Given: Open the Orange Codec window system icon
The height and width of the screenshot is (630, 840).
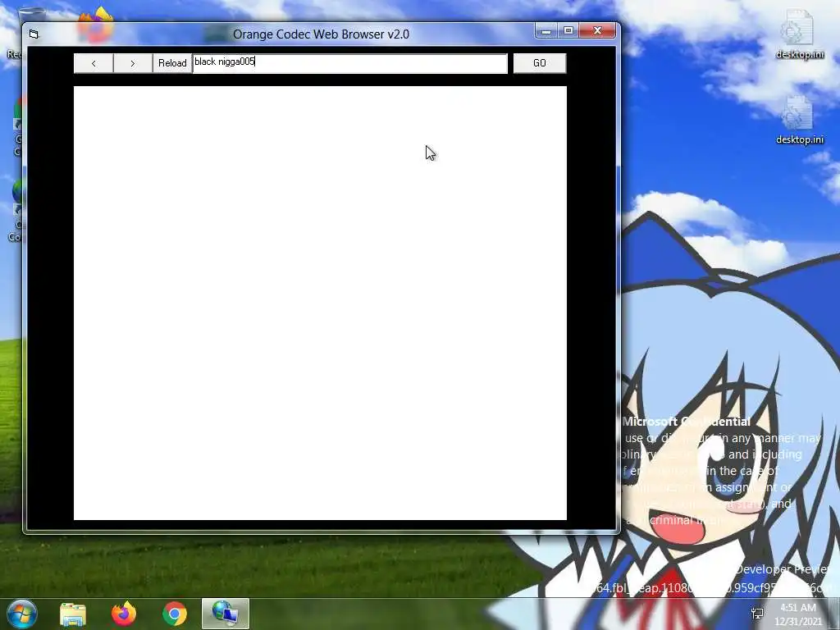Looking at the screenshot, I should pyautogui.click(x=34, y=34).
